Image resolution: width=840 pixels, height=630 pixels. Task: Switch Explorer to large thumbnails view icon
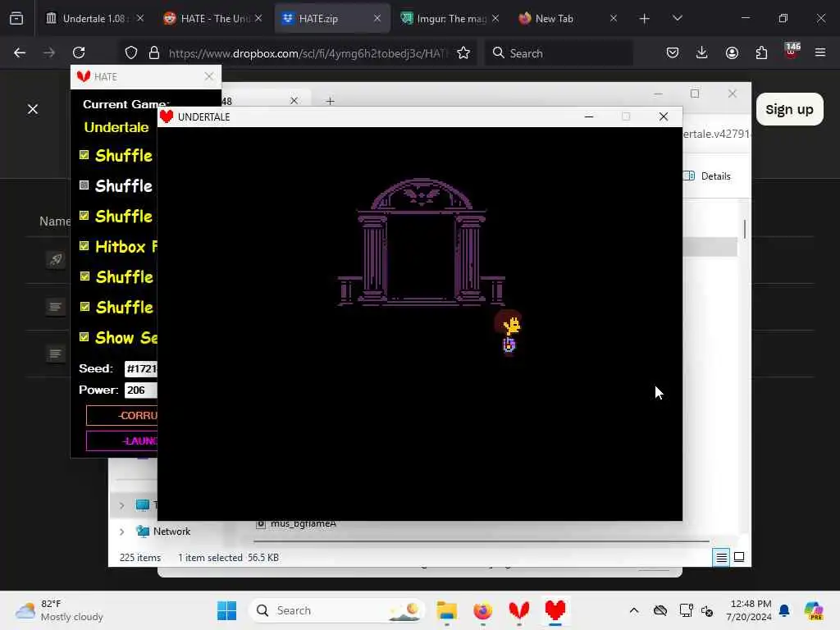click(x=739, y=557)
